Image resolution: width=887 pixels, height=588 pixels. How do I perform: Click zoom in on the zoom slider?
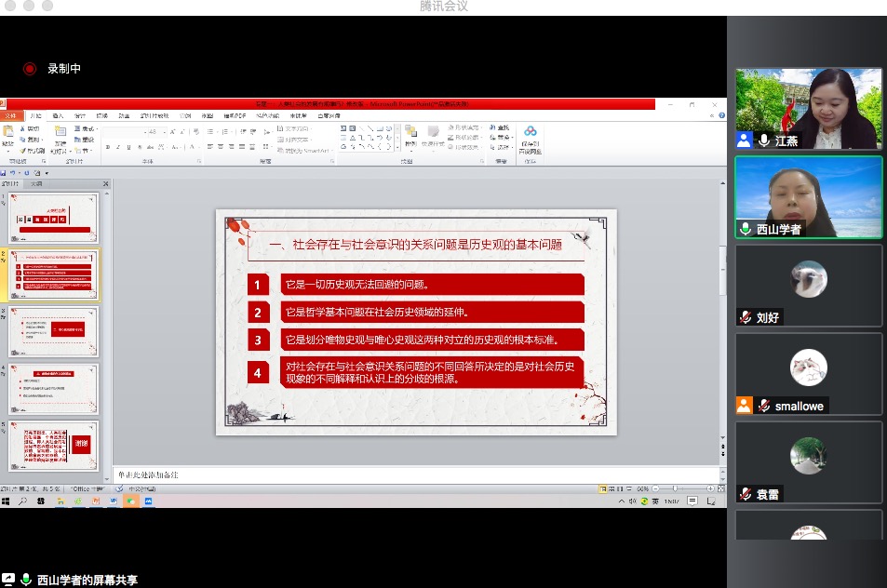click(710, 488)
